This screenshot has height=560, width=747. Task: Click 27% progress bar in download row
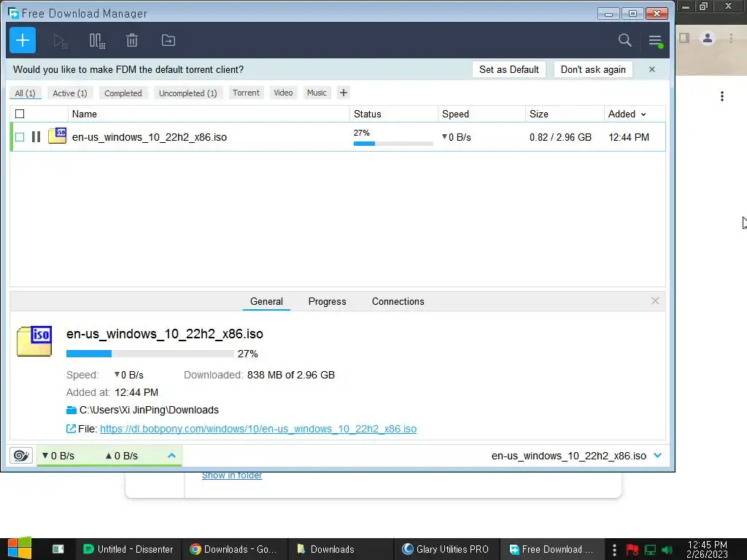[393, 144]
